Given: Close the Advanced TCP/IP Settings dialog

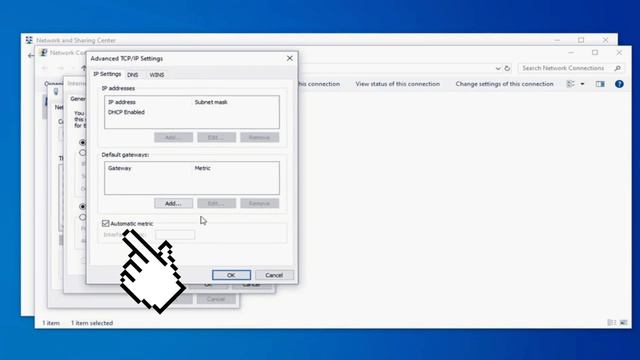Looking at the screenshot, I should [289, 58].
